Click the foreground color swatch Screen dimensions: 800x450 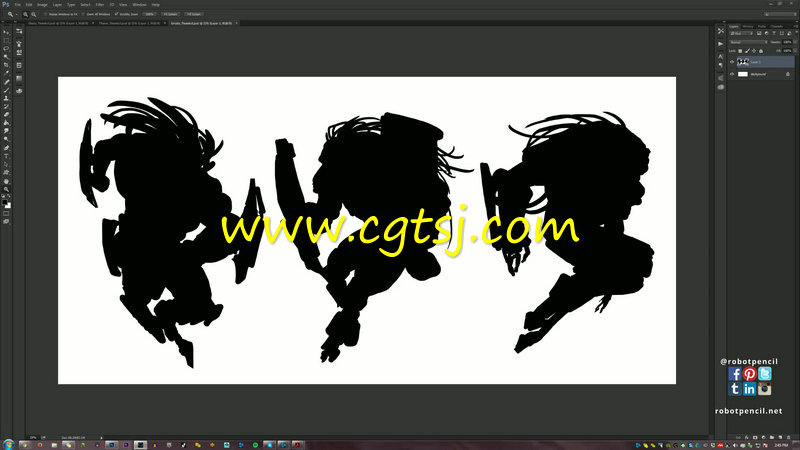(5, 202)
